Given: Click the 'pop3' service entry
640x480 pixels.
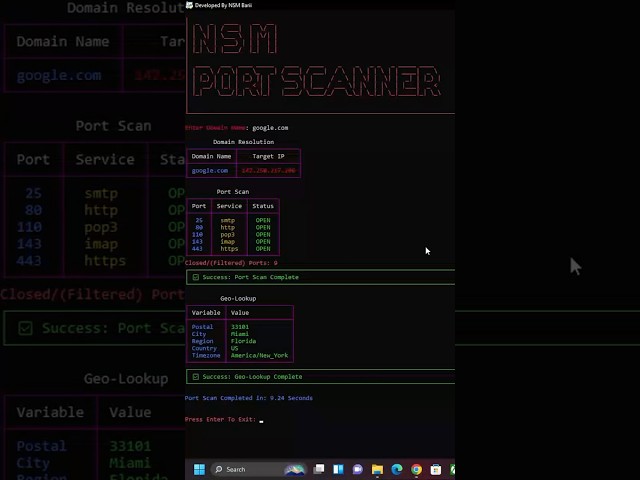Looking at the screenshot, I should tap(228, 235).
